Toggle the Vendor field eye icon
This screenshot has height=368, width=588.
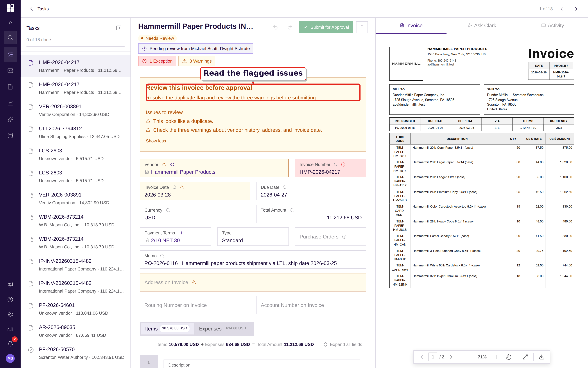coord(172,164)
